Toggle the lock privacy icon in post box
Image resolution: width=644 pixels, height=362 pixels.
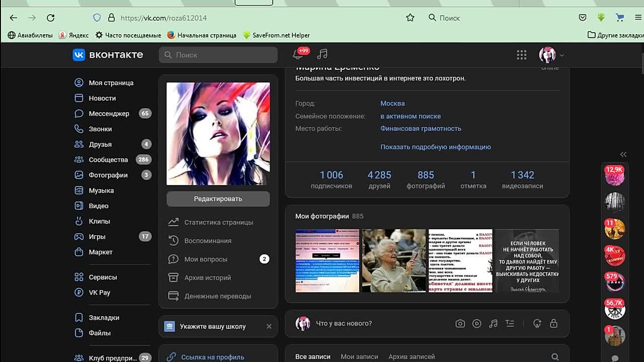[x=553, y=324]
